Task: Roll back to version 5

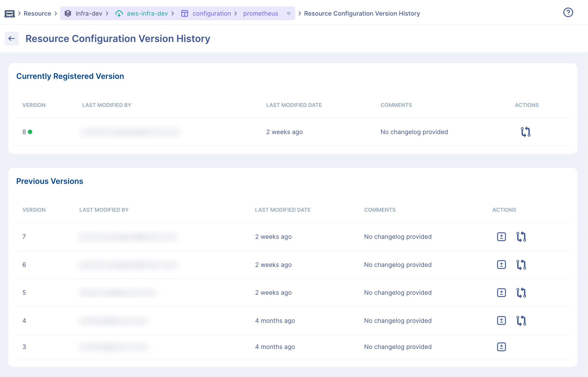Action: (521, 293)
